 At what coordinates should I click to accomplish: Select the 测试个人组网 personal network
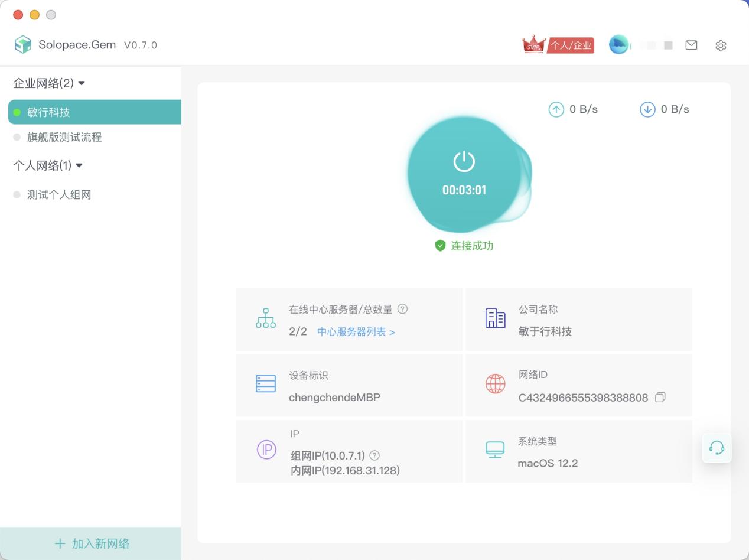pos(59,194)
